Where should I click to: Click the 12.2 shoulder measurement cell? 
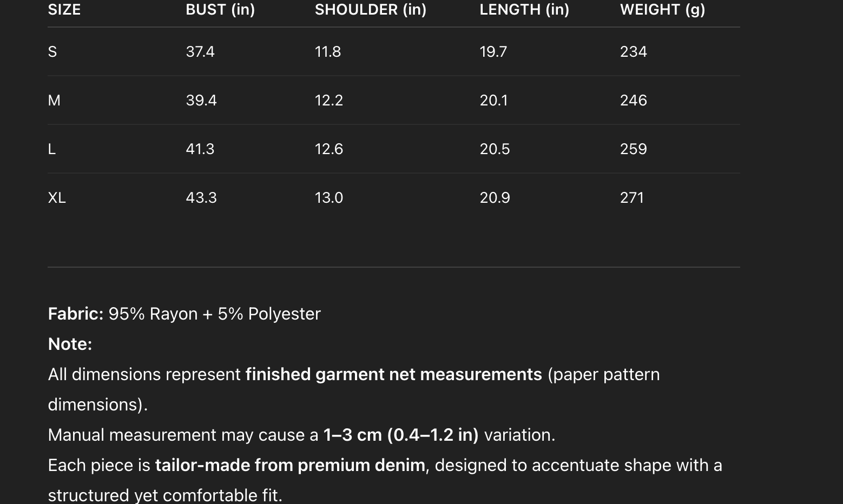(x=329, y=101)
